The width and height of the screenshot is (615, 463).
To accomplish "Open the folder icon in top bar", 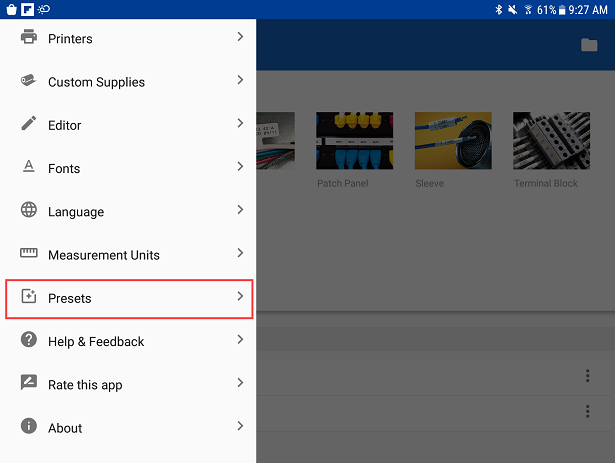I will click(589, 45).
